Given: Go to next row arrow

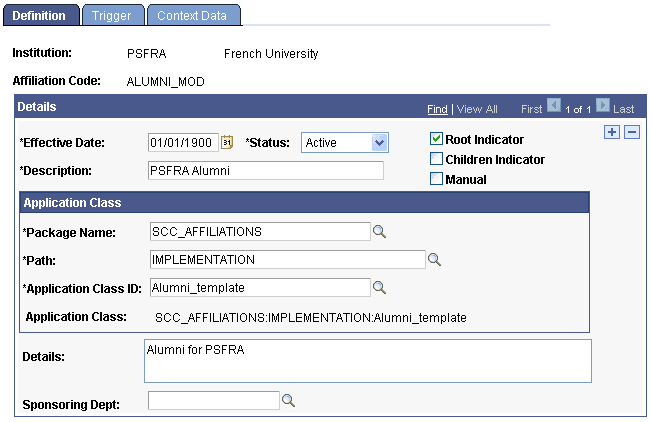Looking at the screenshot, I should [x=602, y=106].
